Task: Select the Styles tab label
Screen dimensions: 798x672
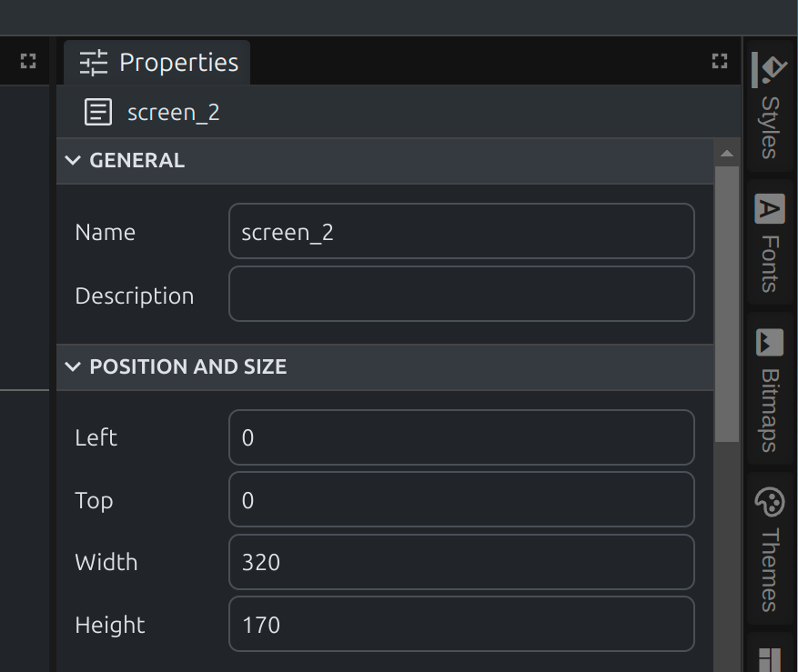Action: [770, 127]
